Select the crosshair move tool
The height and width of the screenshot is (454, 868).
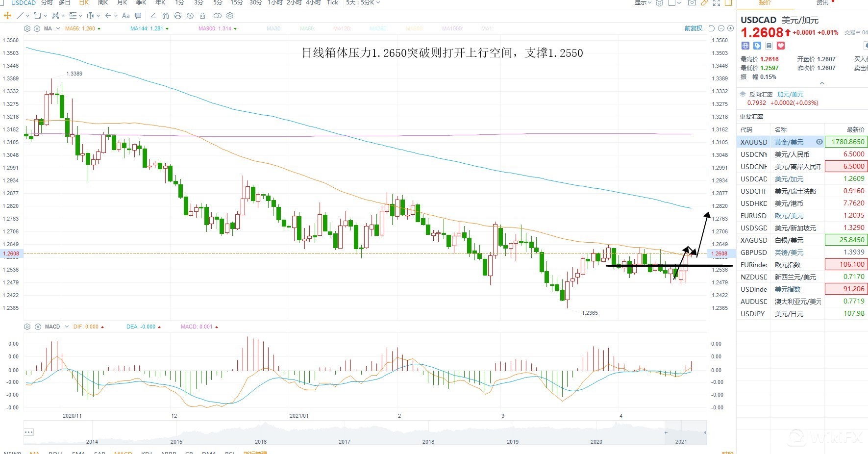point(7,16)
